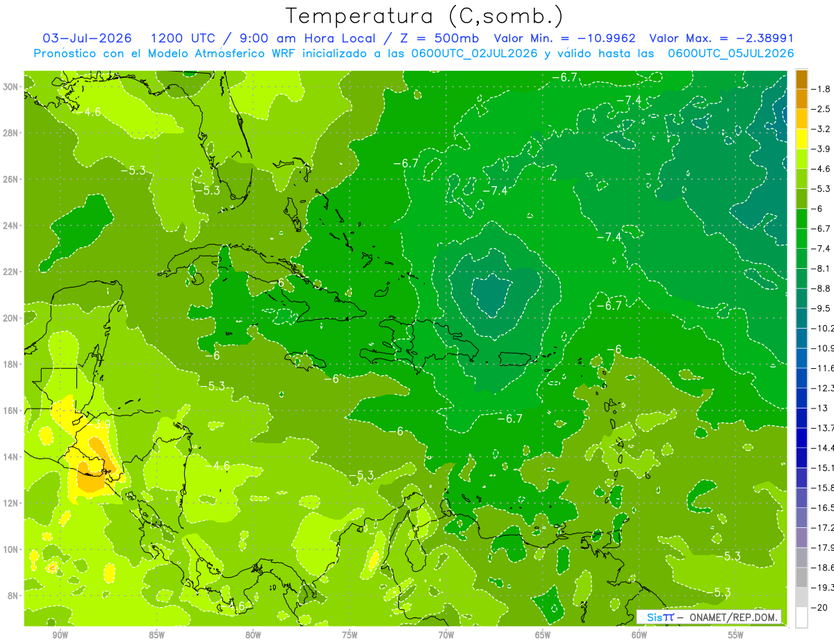Select the 'Z = 500mb' level text
The width and height of the screenshot is (834, 644).
440,38
